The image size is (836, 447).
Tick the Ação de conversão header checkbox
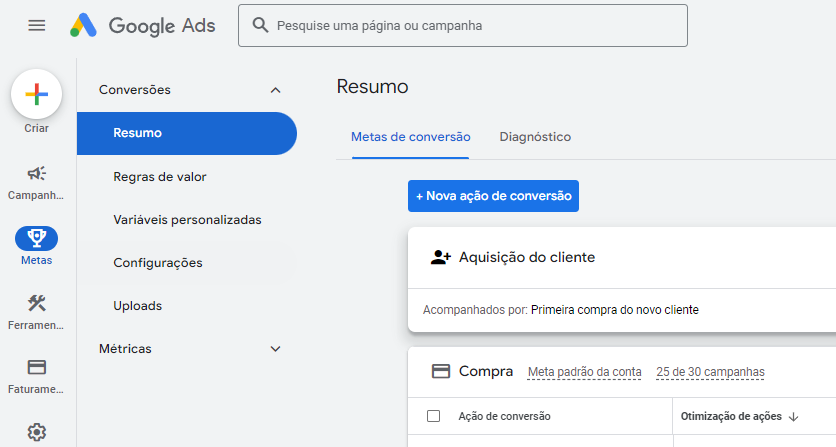coord(433,416)
